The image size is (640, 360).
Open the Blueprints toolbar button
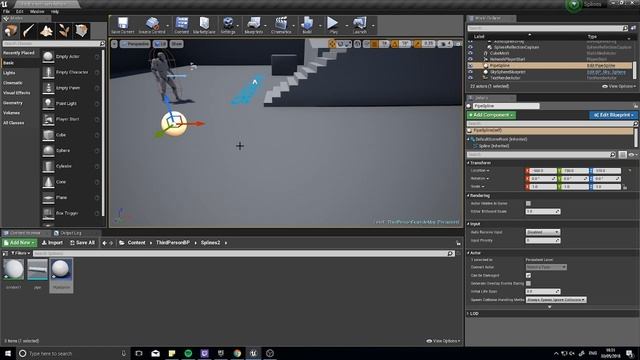[253, 25]
